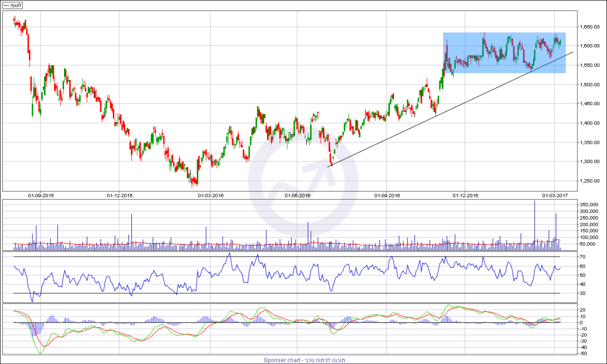Image resolution: width=607 pixels, height=364 pixels.
Task: Click the 01-06-2016 date axis label
Action: 297,195
